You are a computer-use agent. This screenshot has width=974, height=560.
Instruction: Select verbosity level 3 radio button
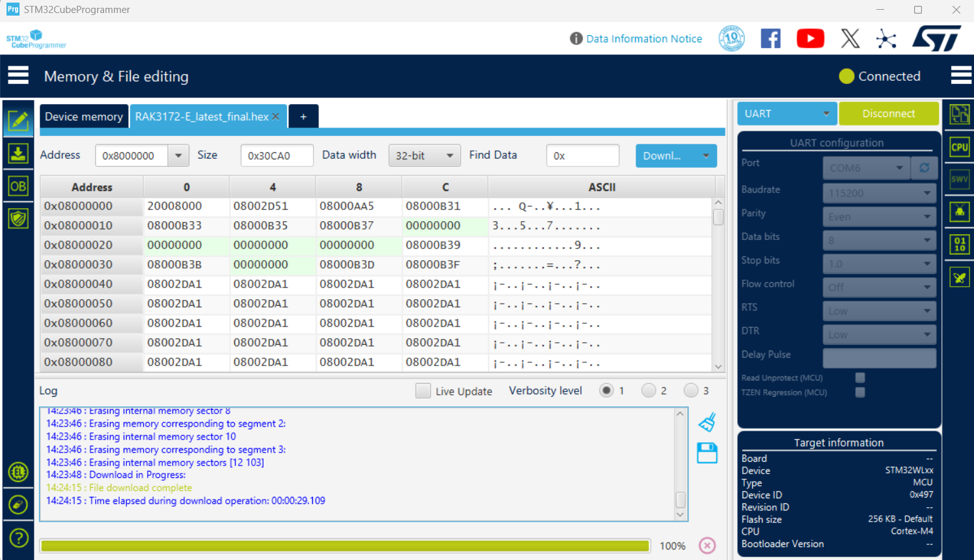(x=690, y=390)
